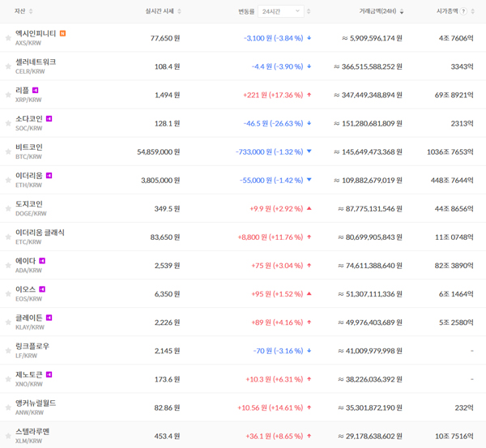Click the red up arrow on 도지코인 row
Screen dimensions: 486x448
coord(309,209)
